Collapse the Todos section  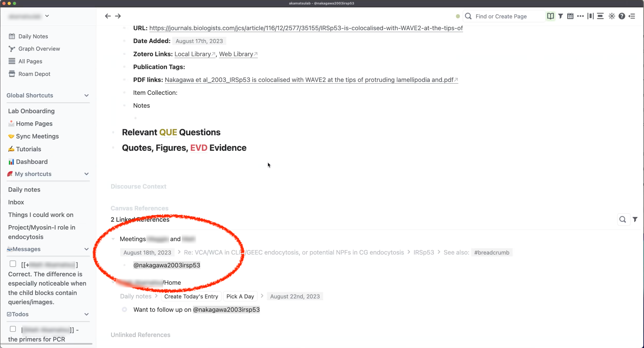[x=87, y=314]
